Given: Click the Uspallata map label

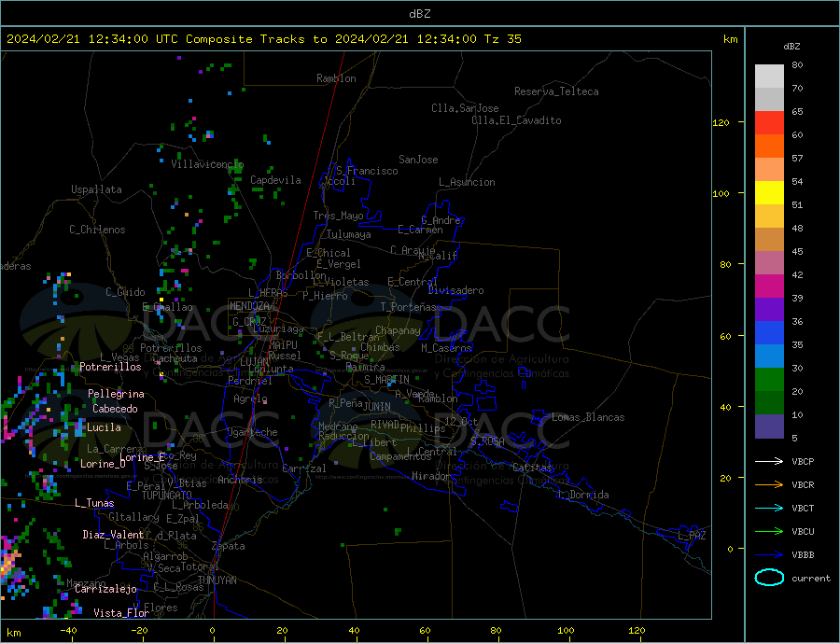Looking at the screenshot, I should pos(96,189).
